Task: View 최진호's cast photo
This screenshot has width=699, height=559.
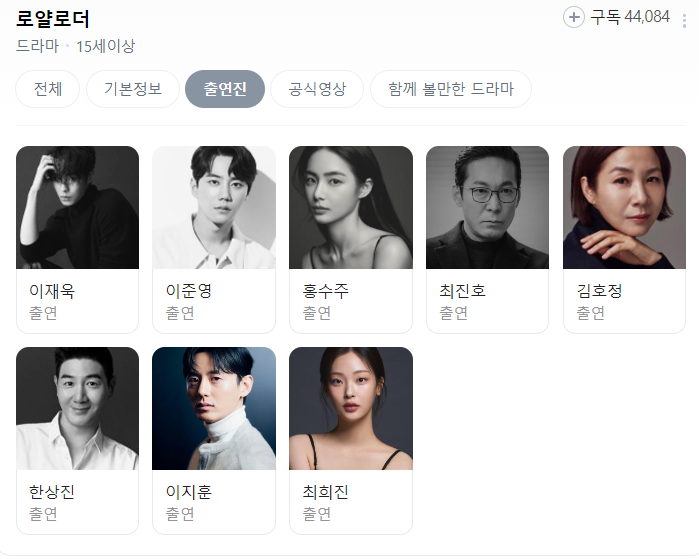Action: (x=487, y=207)
